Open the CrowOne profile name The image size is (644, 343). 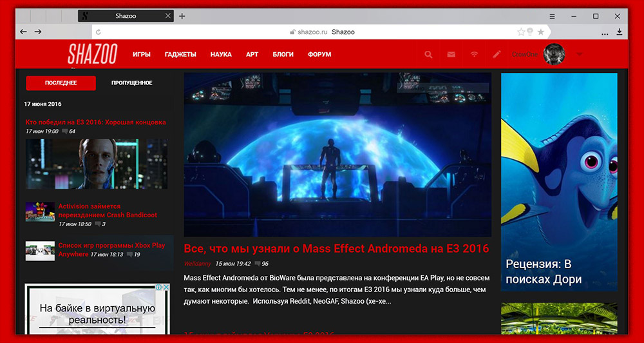tap(524, 54)
